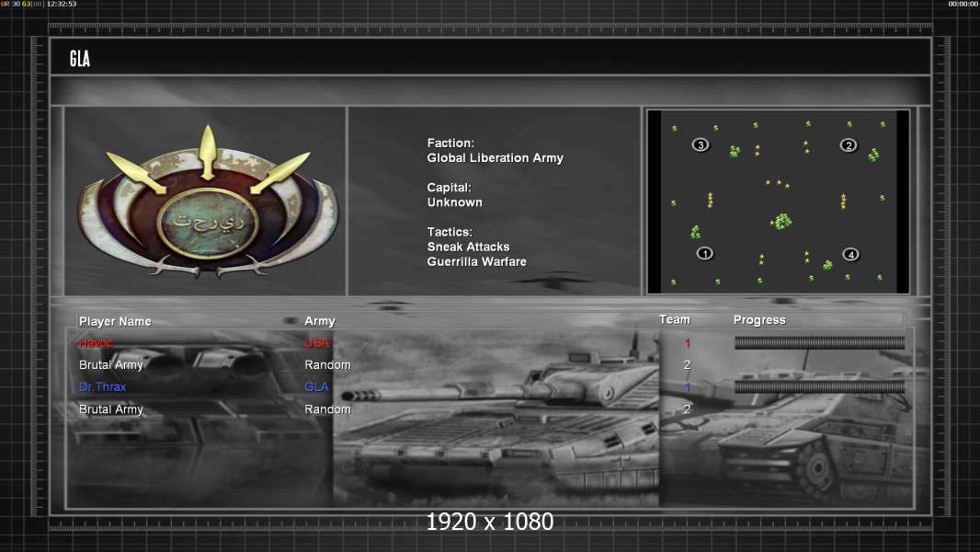The width and height of the screenshot is (980, 552).
Task: Click the "GLA" army entry for Dr. Thrax
Action: 316,387
